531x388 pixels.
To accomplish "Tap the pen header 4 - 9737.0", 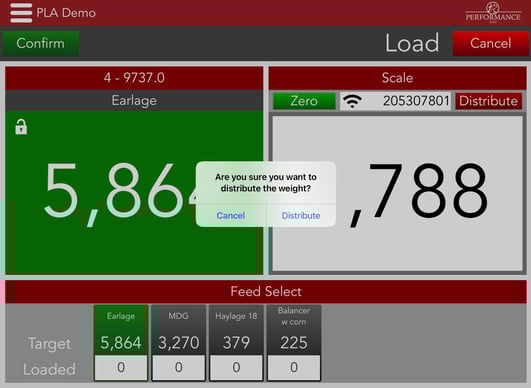I will [134, 78].
